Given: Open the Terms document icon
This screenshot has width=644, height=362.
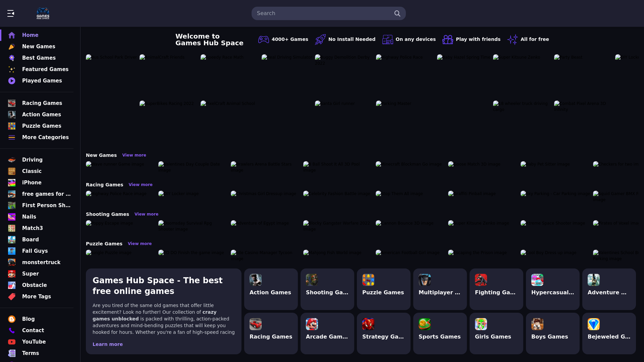Looking at the screenshot, I should click(x=12, y=353).
